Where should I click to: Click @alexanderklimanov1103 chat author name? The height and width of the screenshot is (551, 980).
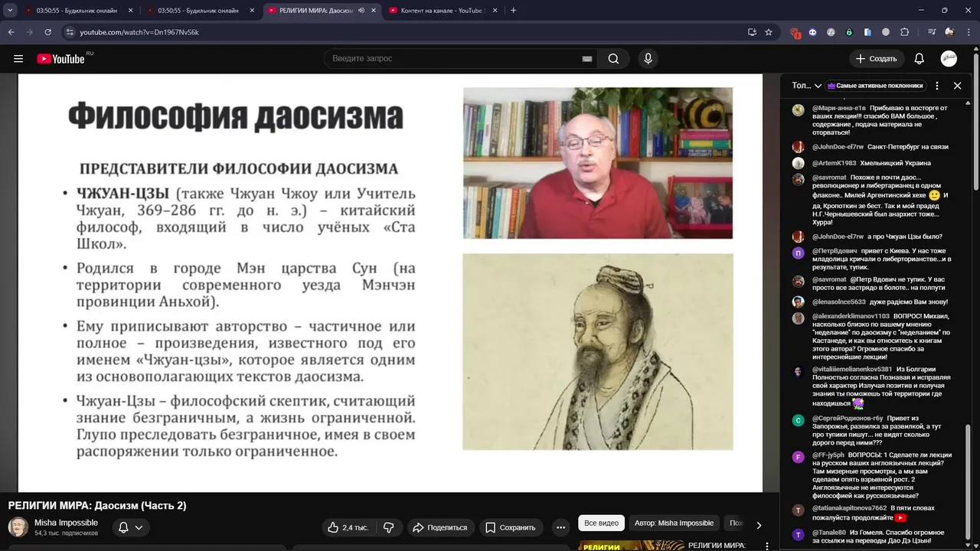[x=851, y=316]
